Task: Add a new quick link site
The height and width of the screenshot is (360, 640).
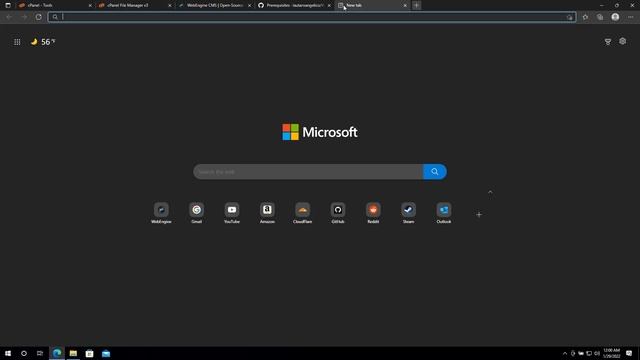Action: click(479, 214)
